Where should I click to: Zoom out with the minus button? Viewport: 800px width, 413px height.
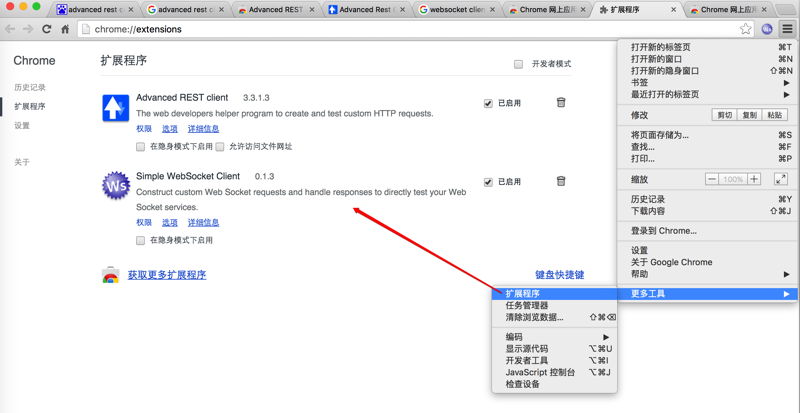712,179
